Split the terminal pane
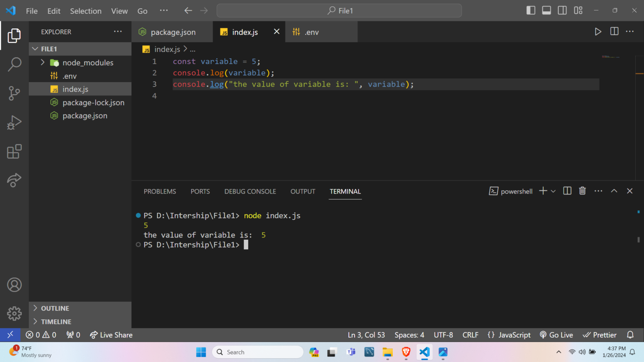 coord(567,191)
